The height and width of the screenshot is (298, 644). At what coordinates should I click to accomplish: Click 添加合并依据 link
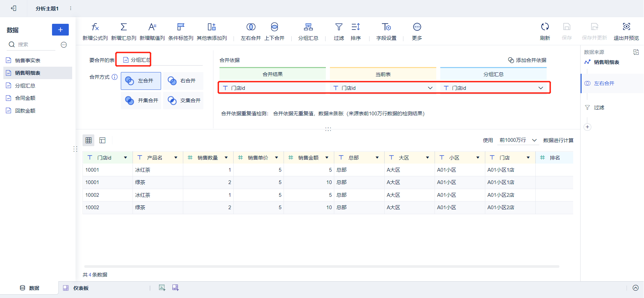527,60
